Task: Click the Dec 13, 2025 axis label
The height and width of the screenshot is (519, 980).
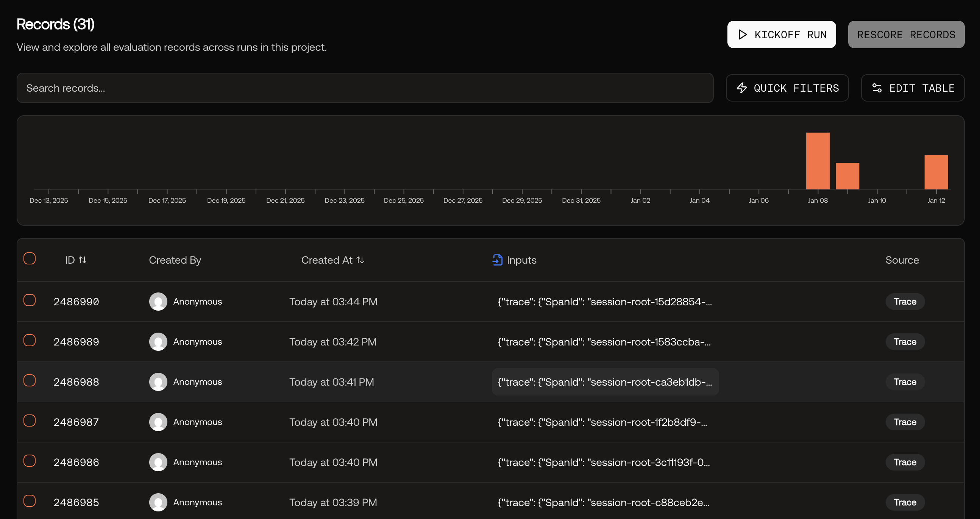Action: click(x=49, y=200)
